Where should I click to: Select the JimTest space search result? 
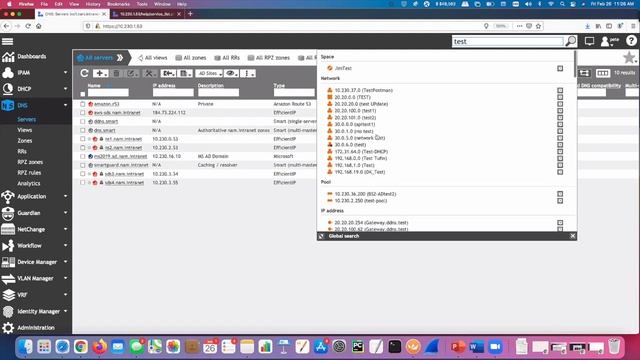click(343, 68)
